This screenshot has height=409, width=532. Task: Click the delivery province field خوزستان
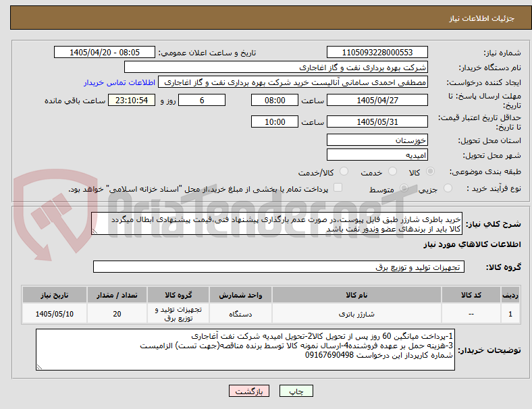point(377,140)
